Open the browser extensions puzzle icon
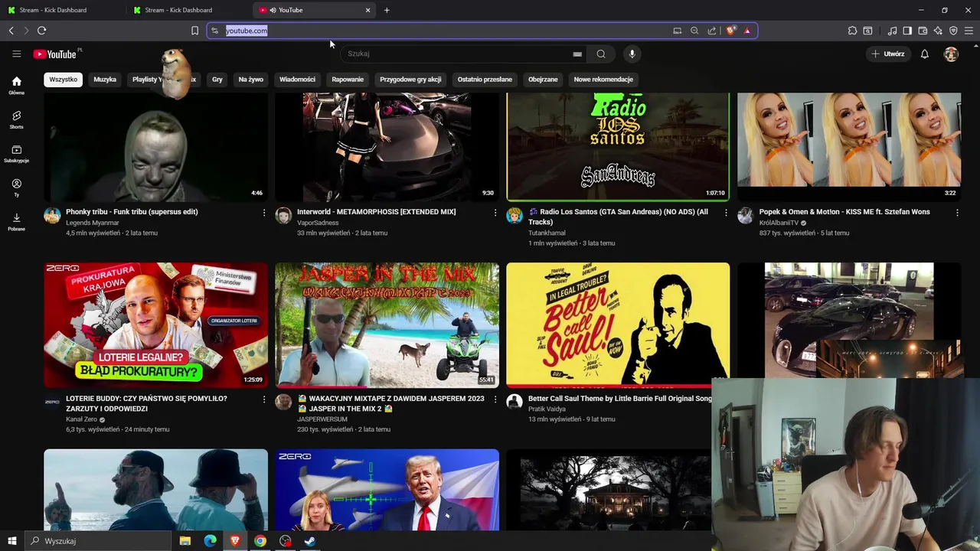The height and width of the screenshot is (551, 980). click(852, 31)
